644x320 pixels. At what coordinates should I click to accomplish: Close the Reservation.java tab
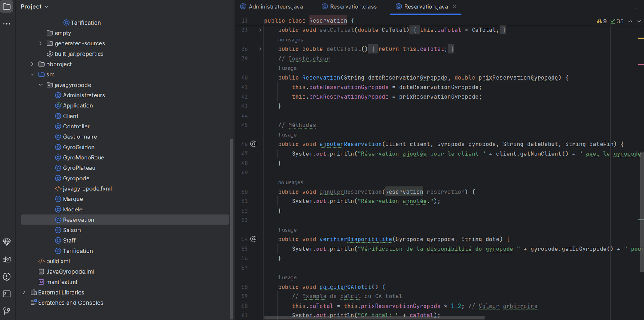point(454,6)
